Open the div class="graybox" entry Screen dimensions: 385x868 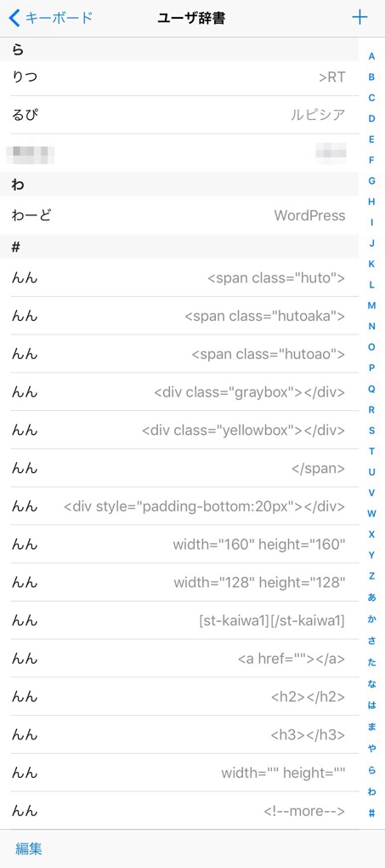coord(179,392)
